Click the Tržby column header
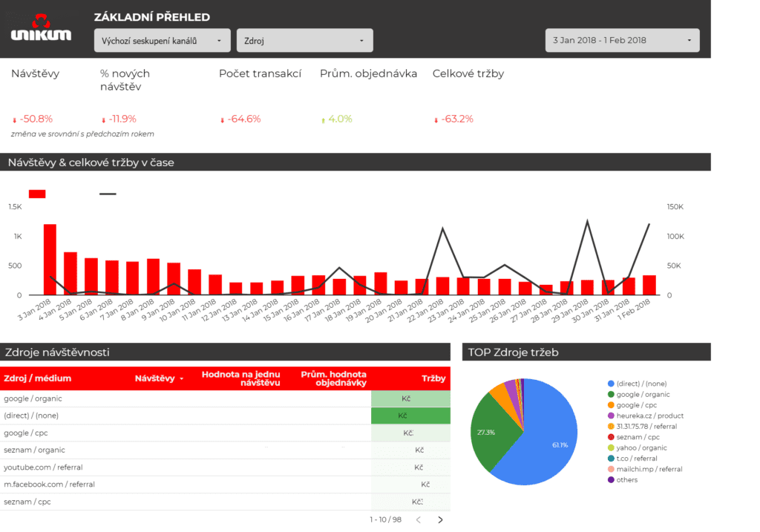The width and height of the screenshot is (760, 532). 433,378
